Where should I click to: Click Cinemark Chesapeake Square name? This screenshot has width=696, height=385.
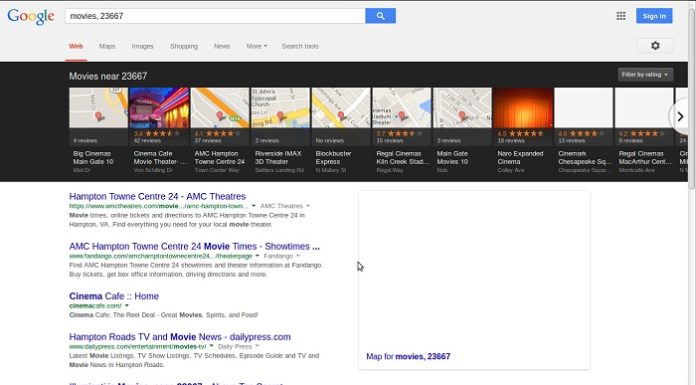tap(585, 158)
